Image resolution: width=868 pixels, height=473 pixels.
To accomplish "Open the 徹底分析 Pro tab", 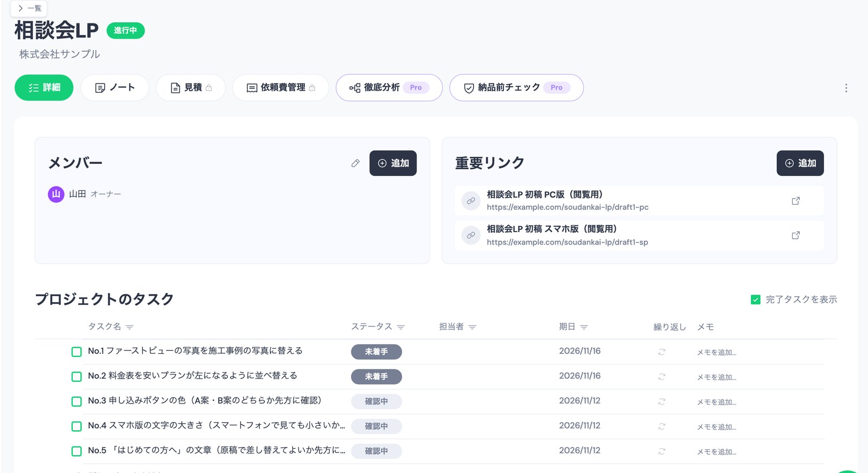I will coord(389,88).
